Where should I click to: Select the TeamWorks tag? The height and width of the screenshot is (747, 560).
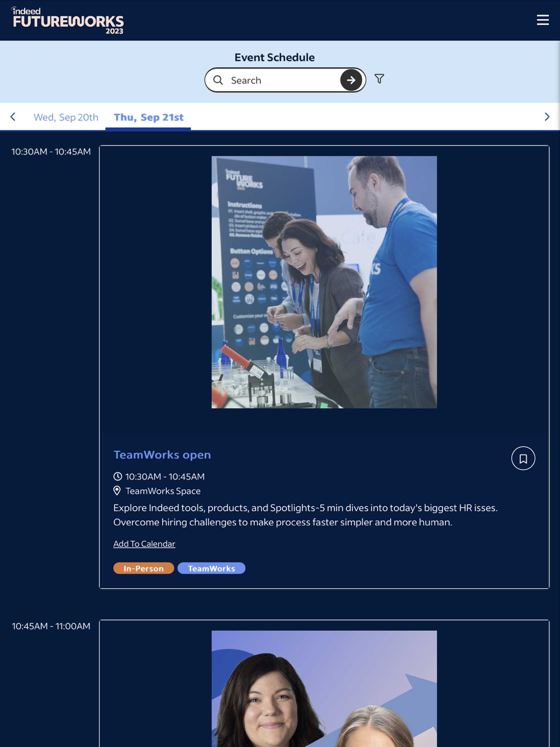pos(211,568)
